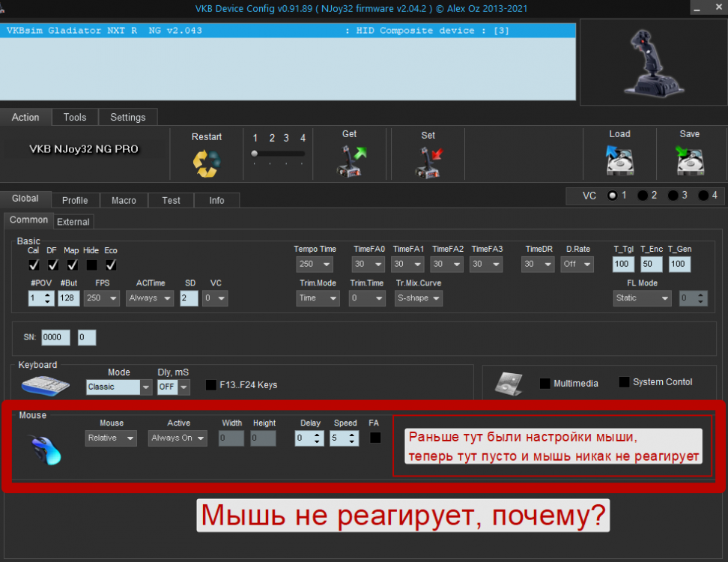Screen dimensions: 728x562
Task: Open the TimeFA1 dropdown
Action: [x=407, y=265]
